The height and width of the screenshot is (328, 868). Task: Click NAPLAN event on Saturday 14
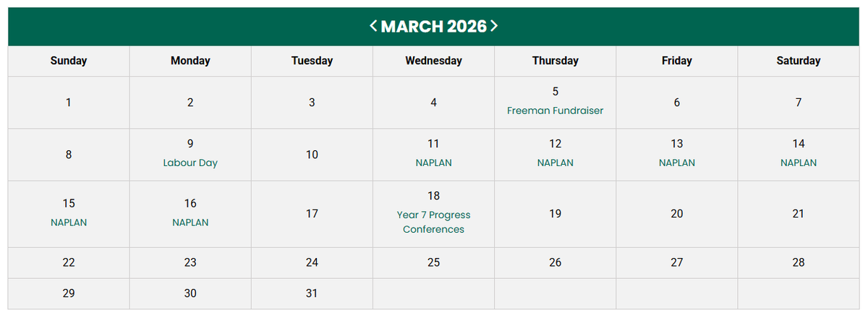click(x=798, y=163)
